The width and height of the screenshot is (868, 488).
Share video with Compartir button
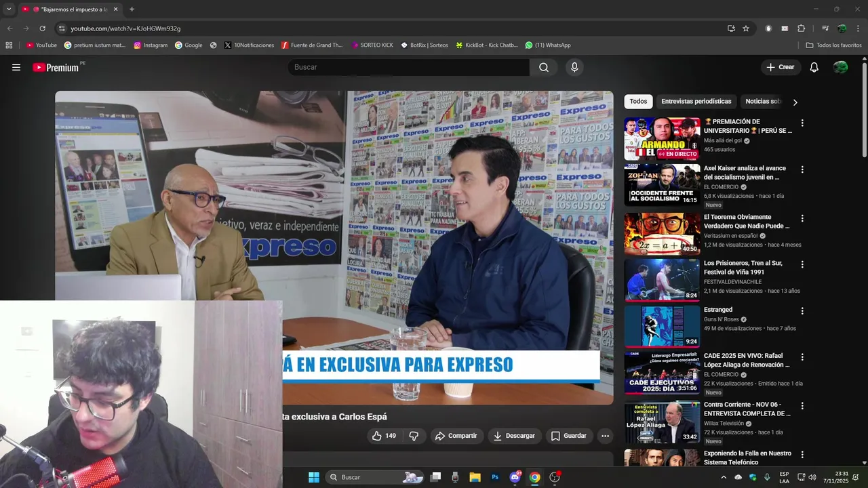(456, 436)
